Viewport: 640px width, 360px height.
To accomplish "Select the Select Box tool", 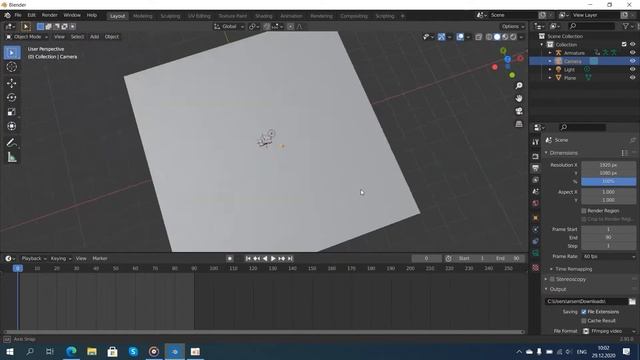I will [x=12, y=53].
